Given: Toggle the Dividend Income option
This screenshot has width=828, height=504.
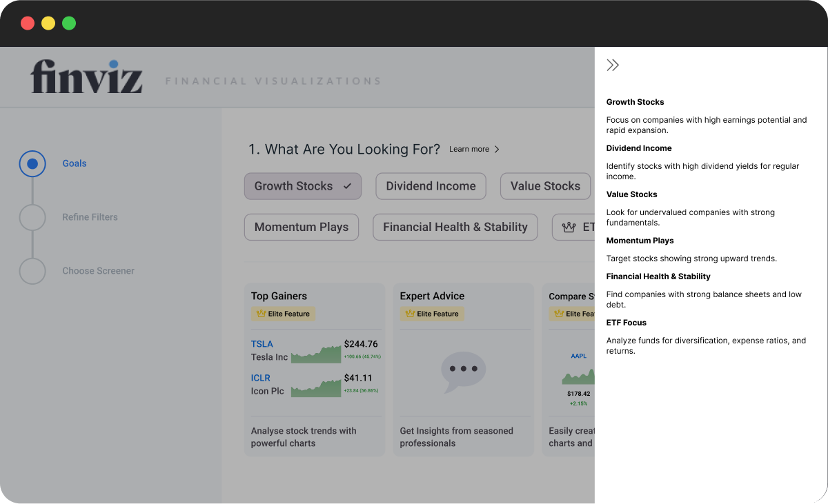Looking at the screenshot, I should point(431,186).
